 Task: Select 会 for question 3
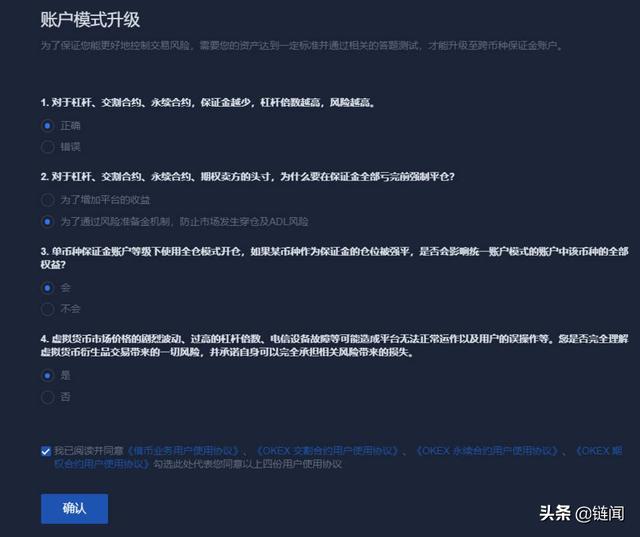(x=47, y=288)
